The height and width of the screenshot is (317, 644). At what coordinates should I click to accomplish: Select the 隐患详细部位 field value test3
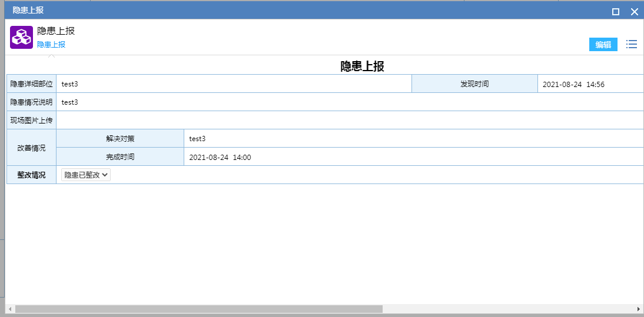(70, 84)
